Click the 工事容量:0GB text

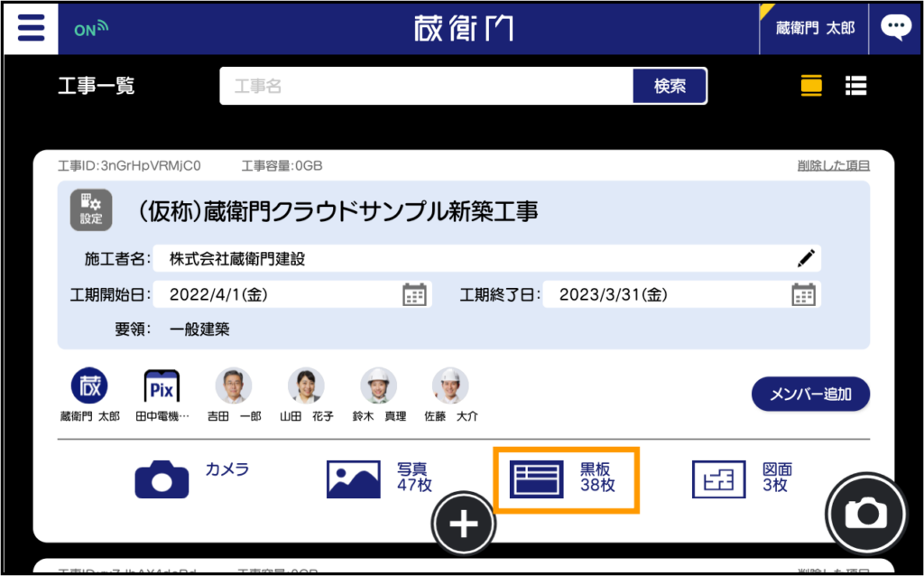coord(282,166)
